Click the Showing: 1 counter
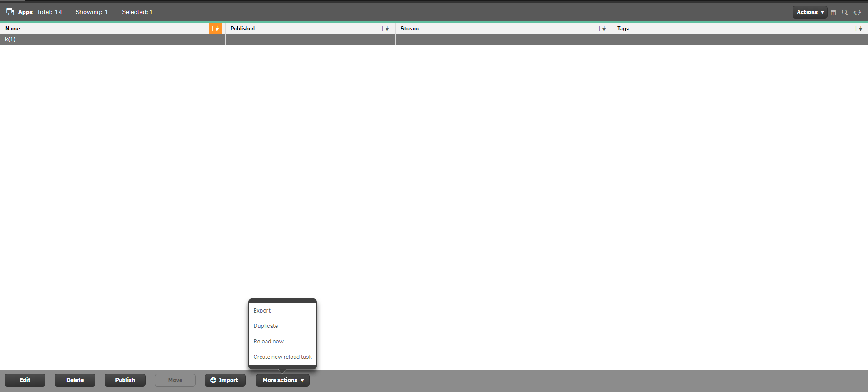 92,12
